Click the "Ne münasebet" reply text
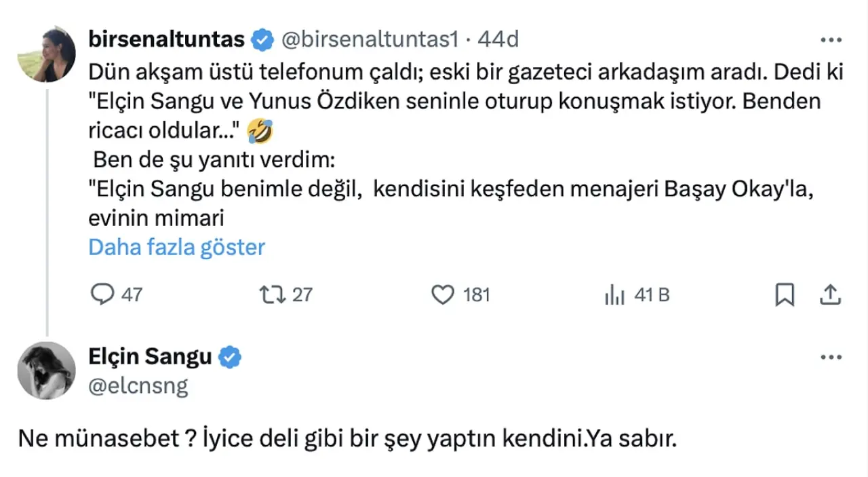868x477 pixels. 347,440
